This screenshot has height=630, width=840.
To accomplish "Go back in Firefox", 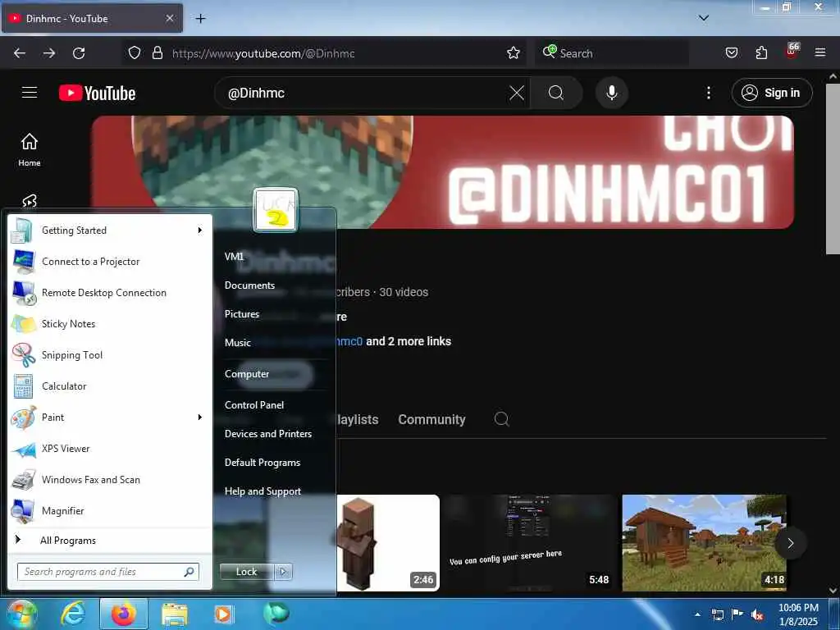I will pyautogui.click(x=20, y=53).
